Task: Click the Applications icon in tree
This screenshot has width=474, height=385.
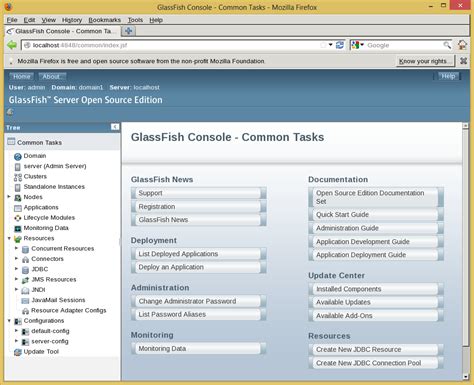Action: (x=18, y=208)
